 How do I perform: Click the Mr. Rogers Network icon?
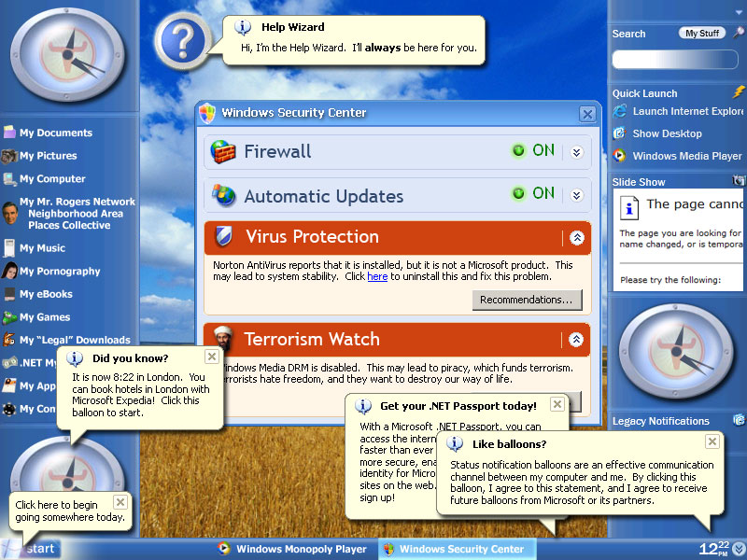pos(10,214)
